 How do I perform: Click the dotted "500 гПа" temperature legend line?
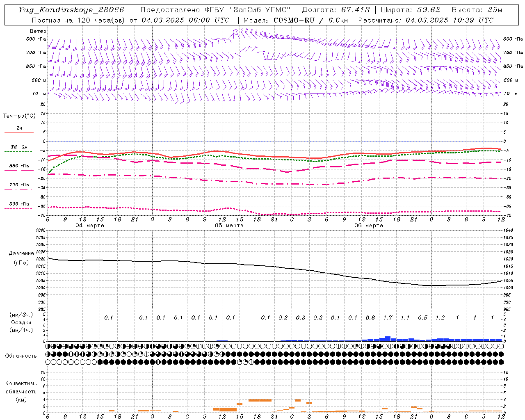tap(18, 209)
